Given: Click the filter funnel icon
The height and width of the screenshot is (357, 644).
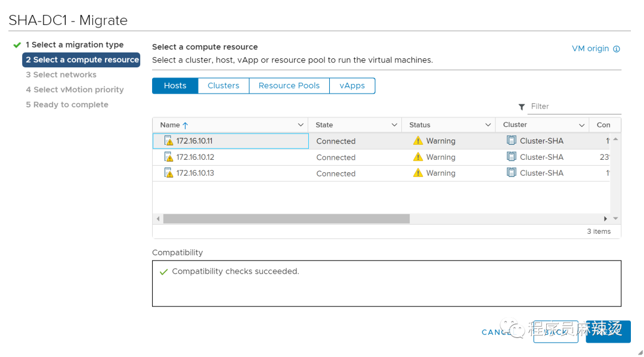Looking at the screenshot, I should pyautogui.click(x=522, y=107).
